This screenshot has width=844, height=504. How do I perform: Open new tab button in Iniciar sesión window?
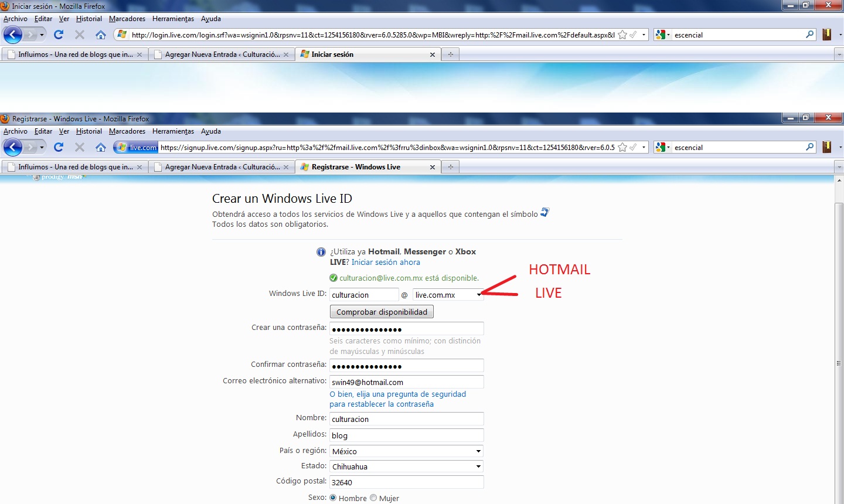click(451, 55)
